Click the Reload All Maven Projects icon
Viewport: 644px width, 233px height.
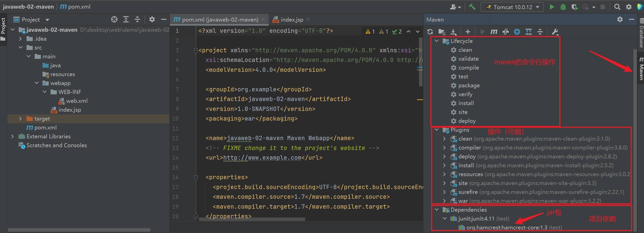pyautogui.click(x=430, y=32)
